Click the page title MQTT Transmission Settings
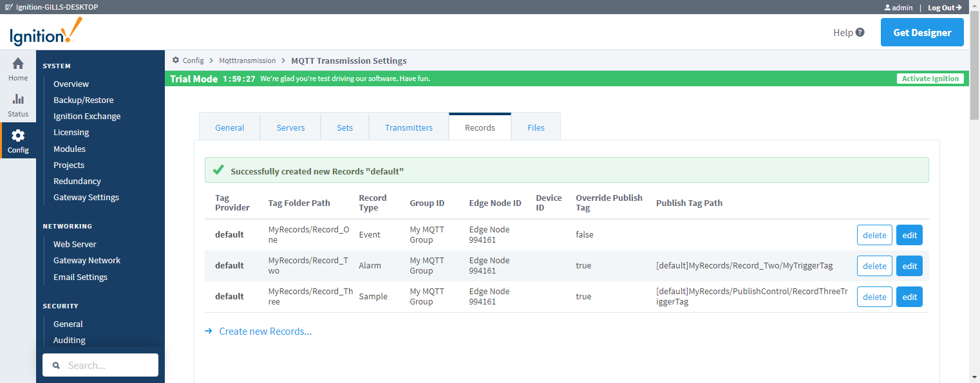 pyautogui.click(x=349, y=61)
